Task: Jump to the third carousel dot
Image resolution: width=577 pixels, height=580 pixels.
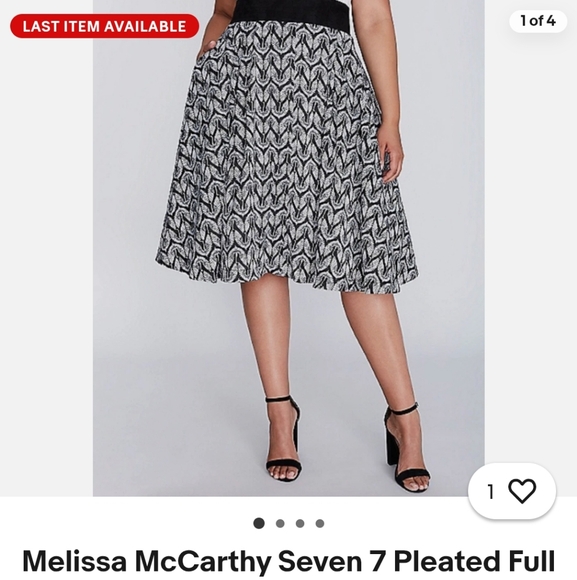Action: tap(300, 523)
